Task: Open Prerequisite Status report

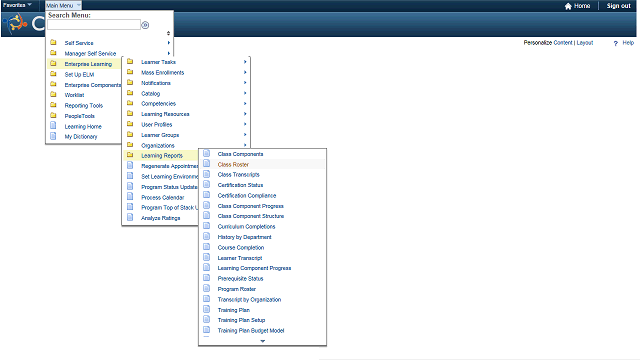Action: (x=240, y=278)
